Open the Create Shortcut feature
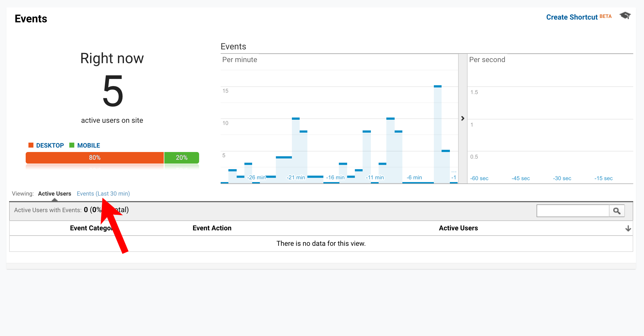The image size is (644, 336). [x=572, y=17]
